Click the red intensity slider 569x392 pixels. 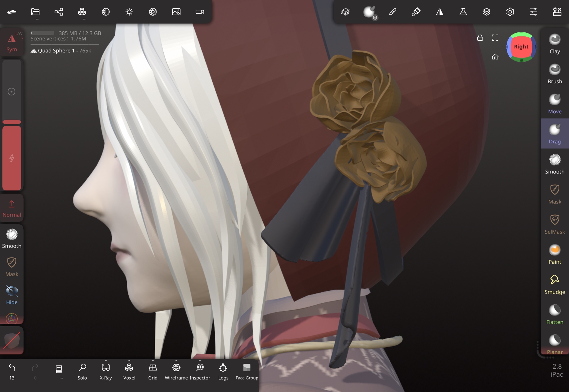point(12,158)
